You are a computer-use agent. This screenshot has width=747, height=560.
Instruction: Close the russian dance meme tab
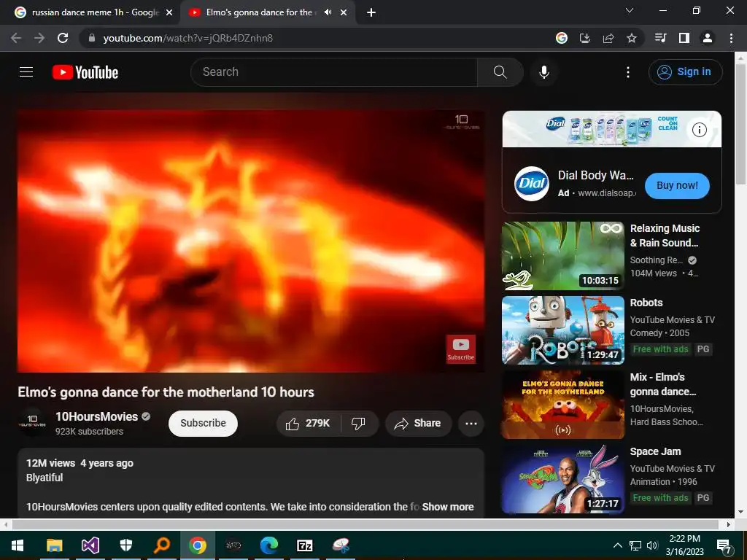169,13
